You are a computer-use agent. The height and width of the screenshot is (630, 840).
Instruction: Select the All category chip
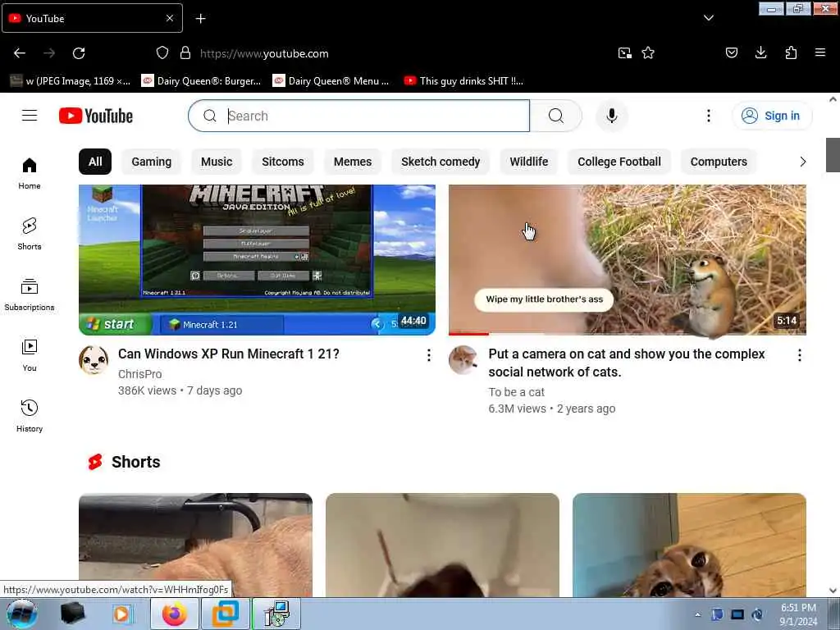tap(95, 162)
